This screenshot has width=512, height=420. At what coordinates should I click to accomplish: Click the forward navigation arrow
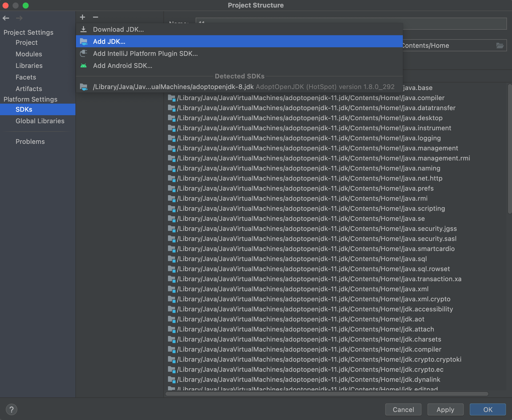[x=19, y=18]
